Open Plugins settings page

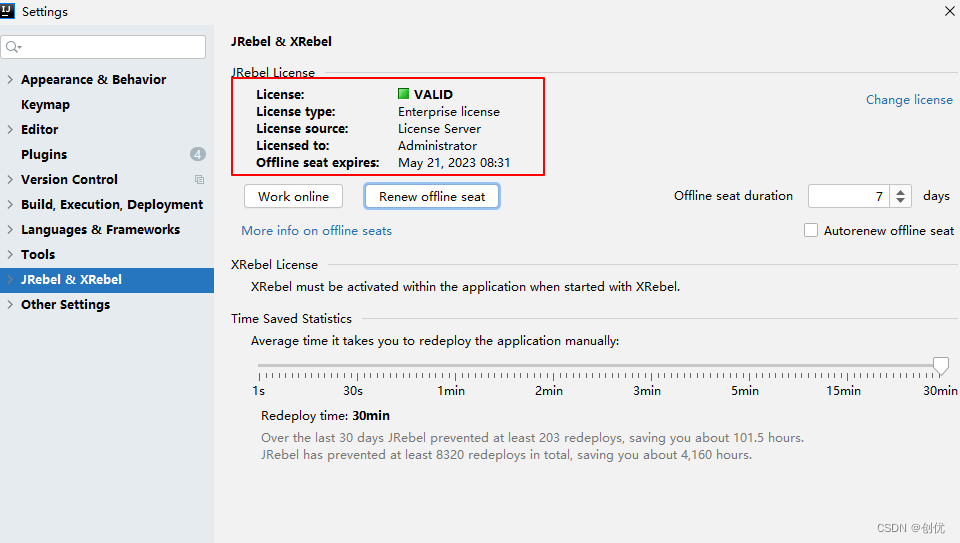[x=44, y=154]
